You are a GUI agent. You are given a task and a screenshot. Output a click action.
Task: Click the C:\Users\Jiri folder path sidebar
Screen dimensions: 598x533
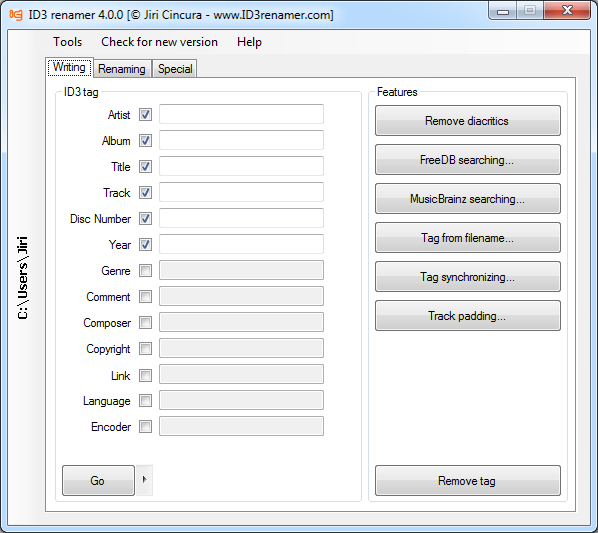coord(22,277)
